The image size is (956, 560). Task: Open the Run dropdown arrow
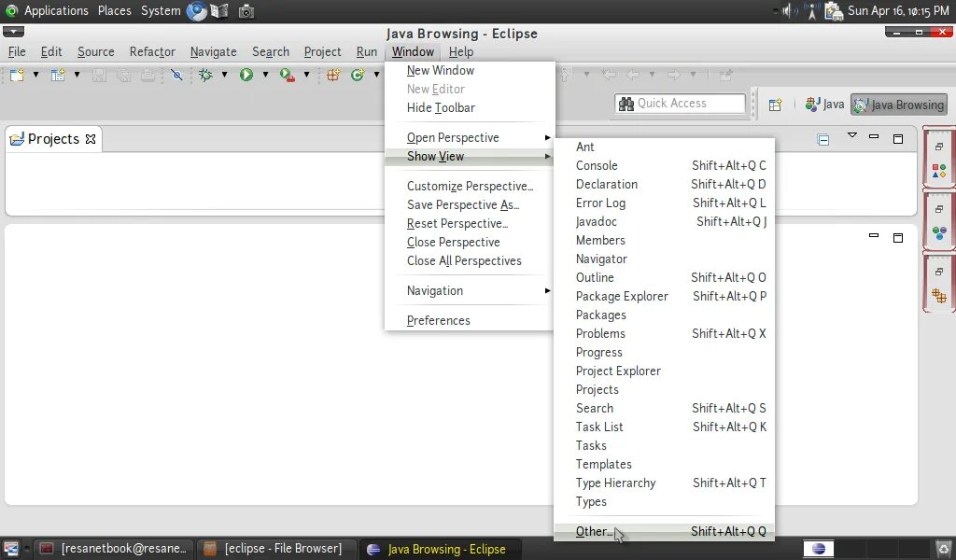265,75
